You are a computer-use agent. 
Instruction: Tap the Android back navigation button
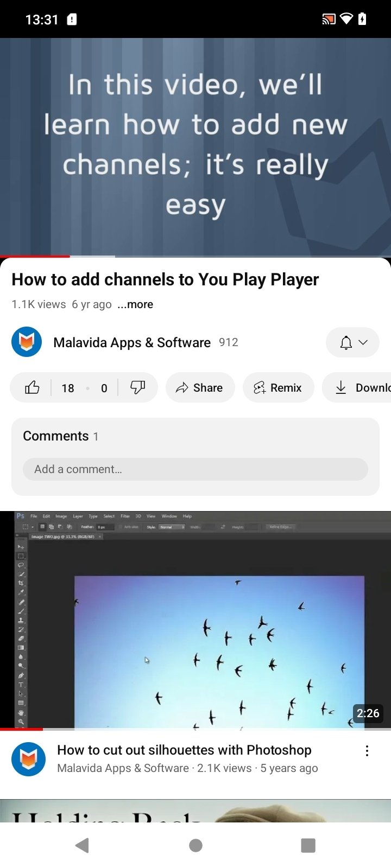[82, 845]
